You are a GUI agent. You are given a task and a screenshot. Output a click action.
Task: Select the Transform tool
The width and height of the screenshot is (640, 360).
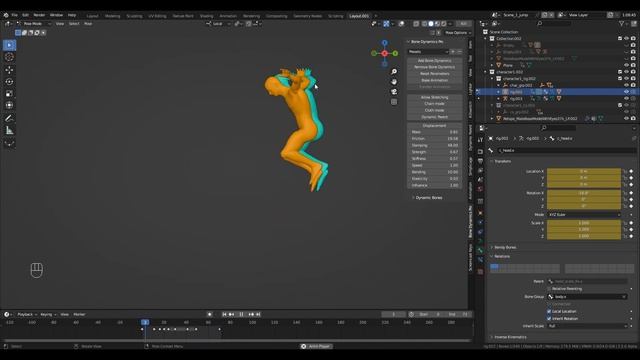tap(9, 105)
